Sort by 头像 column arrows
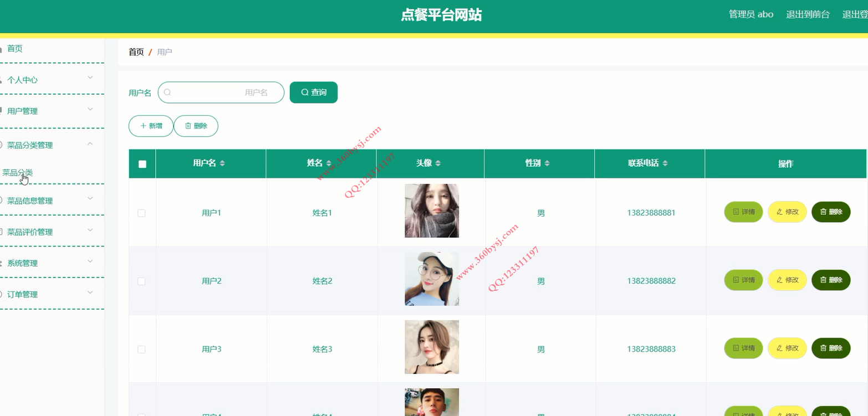The image size is (868, 416). click(438, 163)
